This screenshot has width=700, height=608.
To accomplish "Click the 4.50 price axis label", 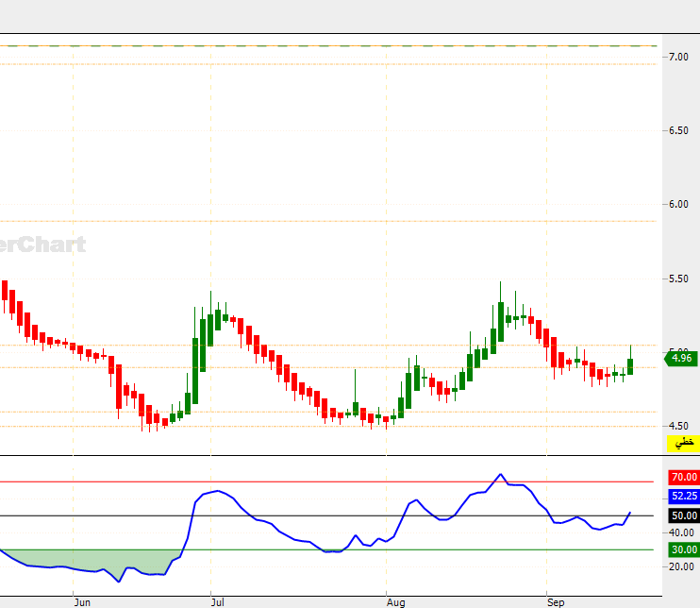I will point(678,426).
